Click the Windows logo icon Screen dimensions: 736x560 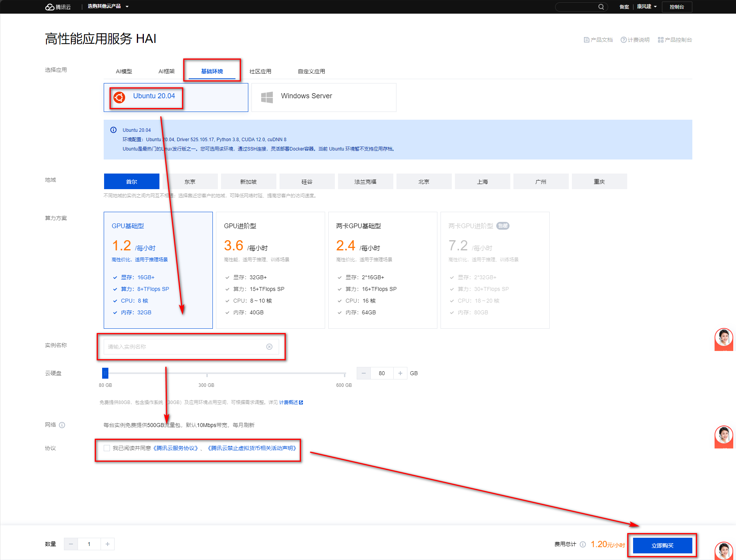click(267, 97)
